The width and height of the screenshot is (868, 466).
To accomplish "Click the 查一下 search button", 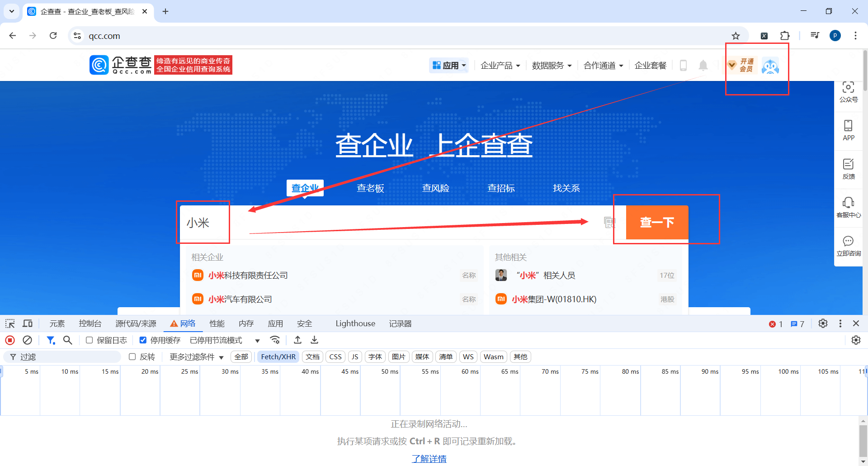I will tap(657, 222).
